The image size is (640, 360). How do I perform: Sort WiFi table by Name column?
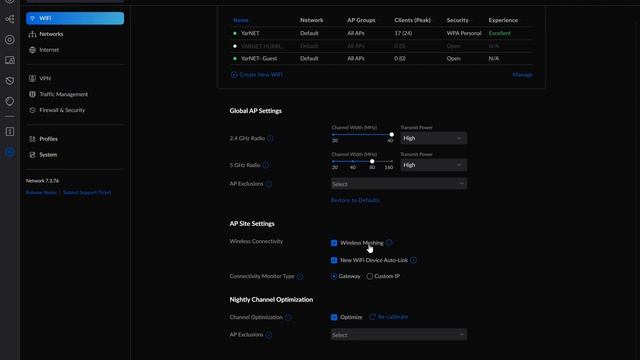240,20
